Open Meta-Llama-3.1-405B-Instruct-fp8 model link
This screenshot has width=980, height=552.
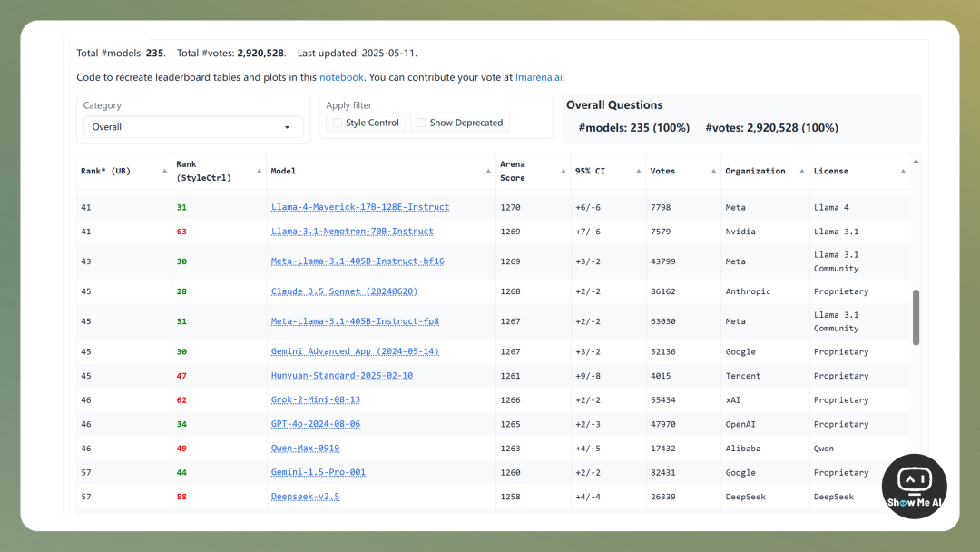point(355,321)
